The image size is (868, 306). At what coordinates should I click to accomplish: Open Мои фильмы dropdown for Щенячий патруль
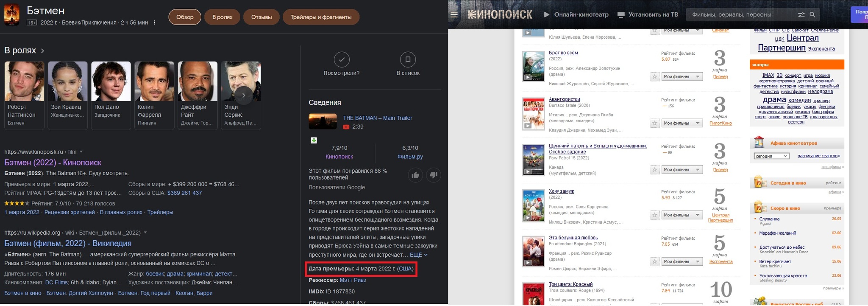[x=682, y=170]
